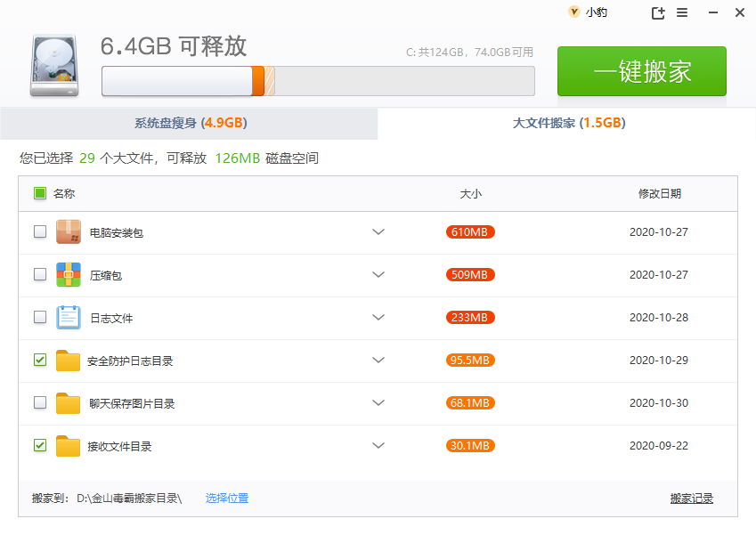The width and height of the screenshot is (756, 535).
Task: Select the 大文件搬家 tab
Action: (567, 124)
